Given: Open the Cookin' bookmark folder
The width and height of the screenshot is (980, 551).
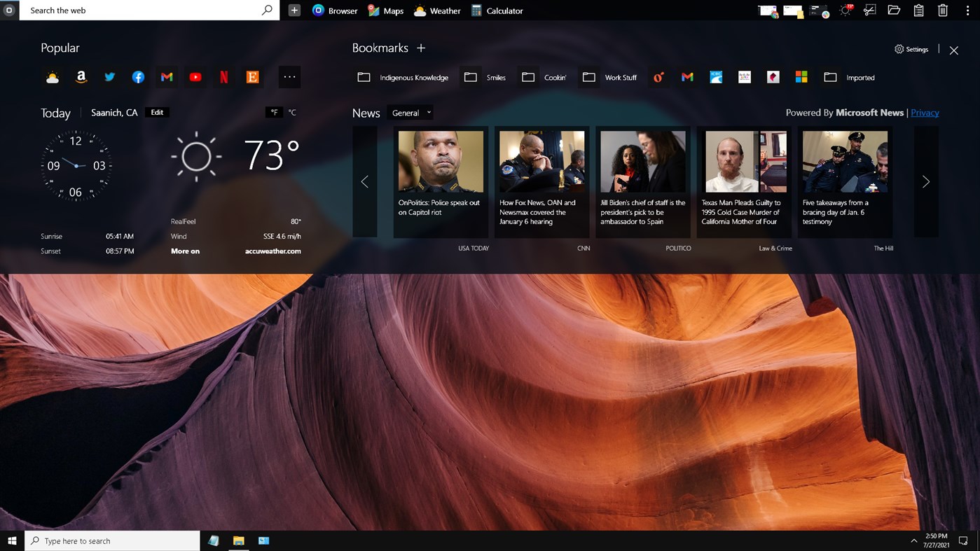Looking at the screenshot, I should click(544, 77).
